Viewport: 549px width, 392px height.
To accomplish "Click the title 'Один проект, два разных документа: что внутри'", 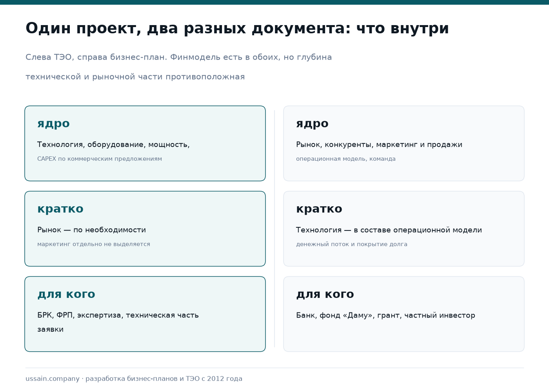I will pos(237,29).
